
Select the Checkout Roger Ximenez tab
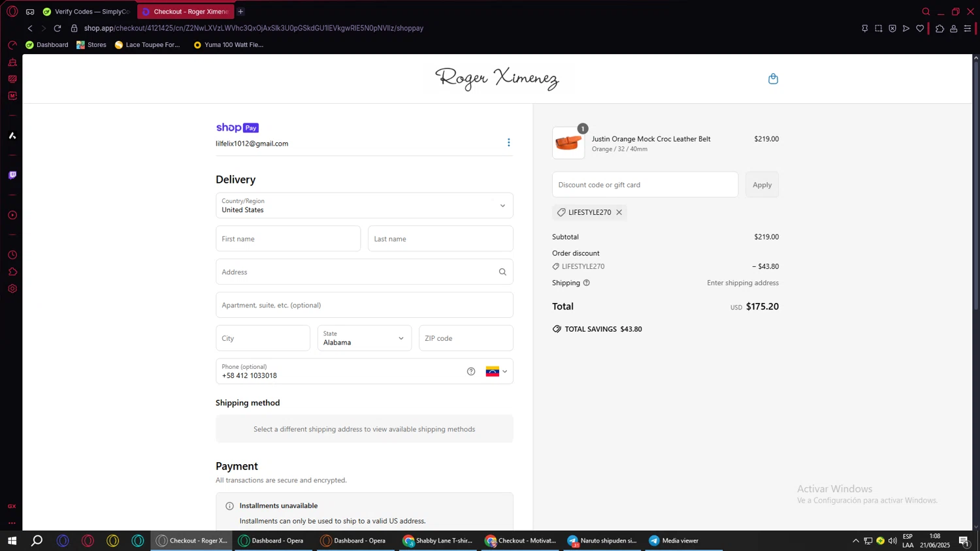tap(186, 11)
